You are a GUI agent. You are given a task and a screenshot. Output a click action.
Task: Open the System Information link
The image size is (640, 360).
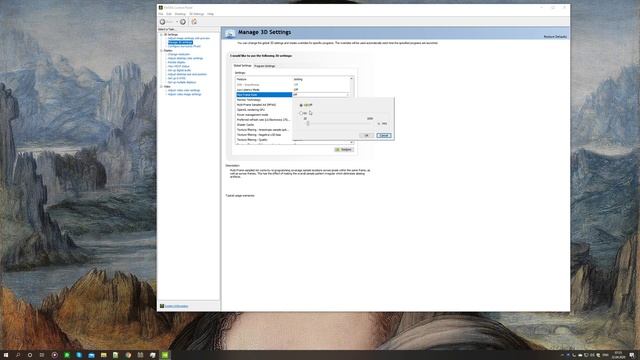[176, 306]
